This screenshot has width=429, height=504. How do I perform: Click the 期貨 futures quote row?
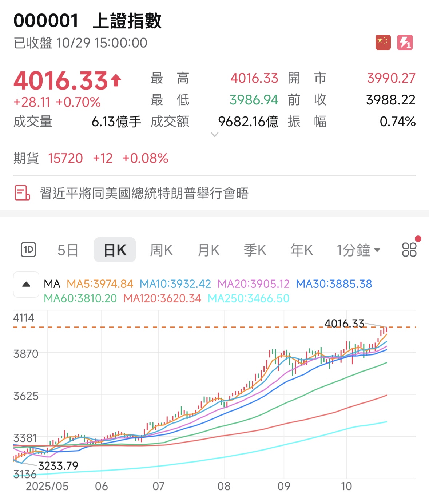[90, 158]
